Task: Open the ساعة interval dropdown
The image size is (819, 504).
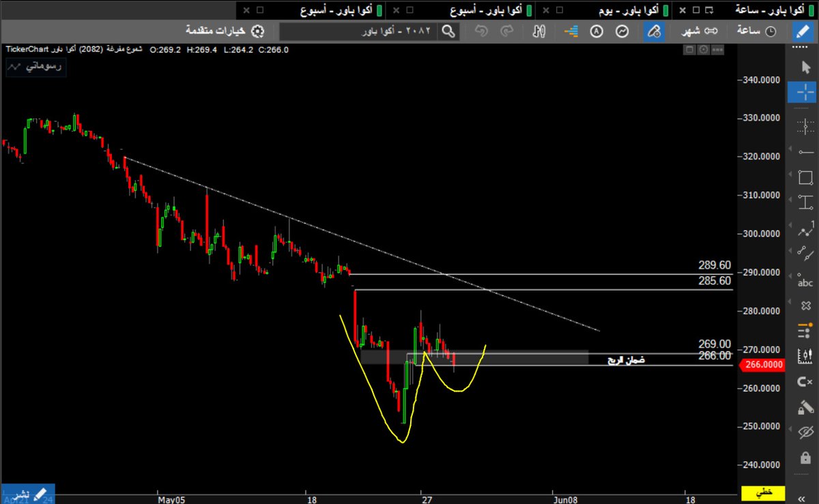Action: (757, 31)
